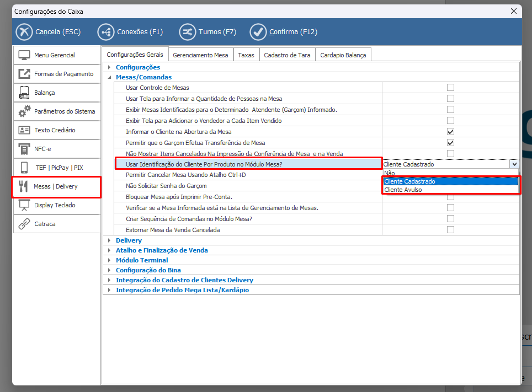Open Parâmetros do Sistema gears icon
This screenshot has width=532, height=392.
24,111
